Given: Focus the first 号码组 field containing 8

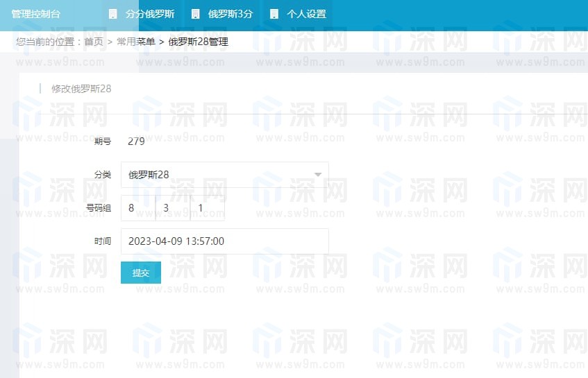Looking at the screenshot, I should 137,208.
